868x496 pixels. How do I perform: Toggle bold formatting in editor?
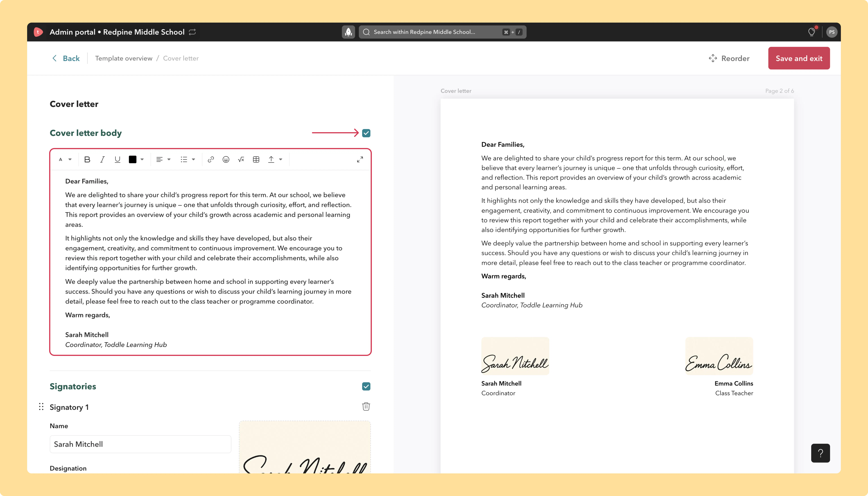(87, 159)
